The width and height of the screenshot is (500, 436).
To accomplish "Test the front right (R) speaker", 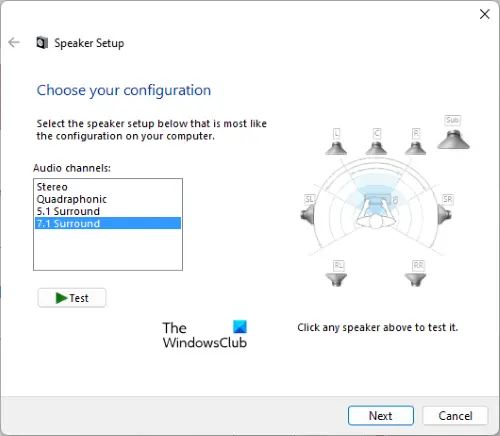I will (x=415, y=148).
